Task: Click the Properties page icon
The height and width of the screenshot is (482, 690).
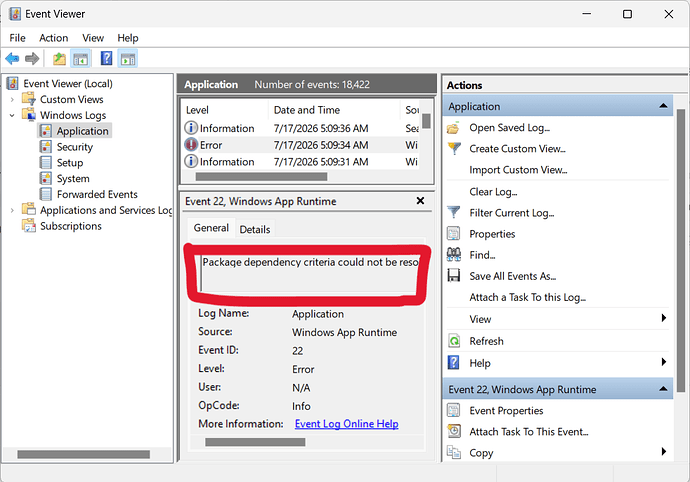Action: tap(453, 233)
